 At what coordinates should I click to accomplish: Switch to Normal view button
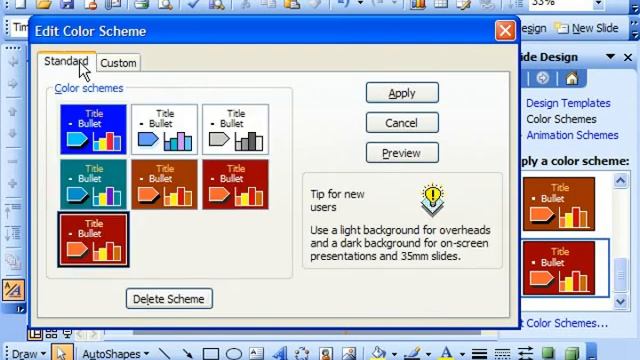35,334
